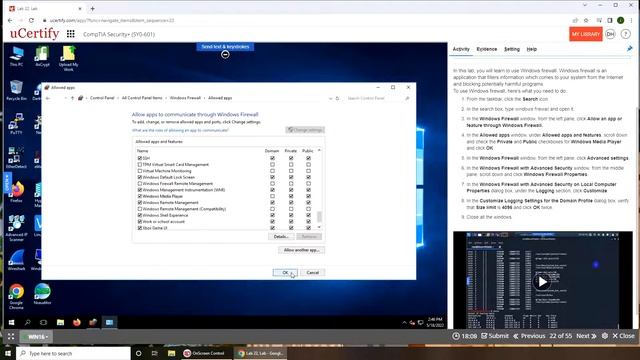
Task: Expand the address bar history dropdown
Action: (x=330, y=98)
